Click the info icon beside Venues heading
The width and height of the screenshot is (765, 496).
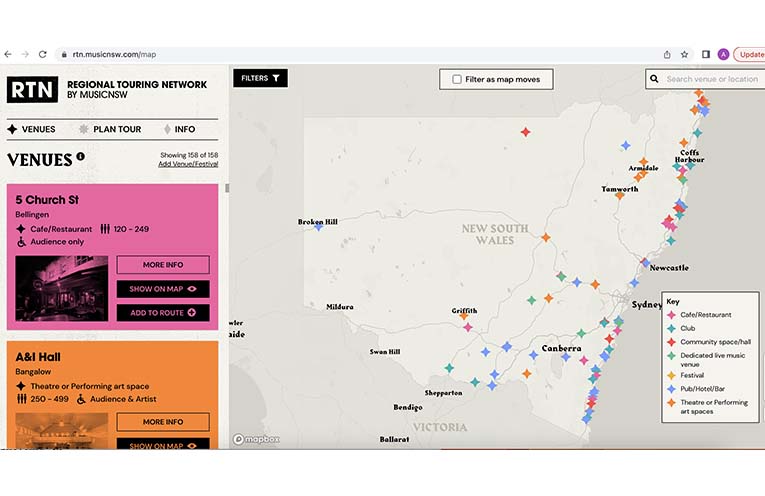pos(80,156)
